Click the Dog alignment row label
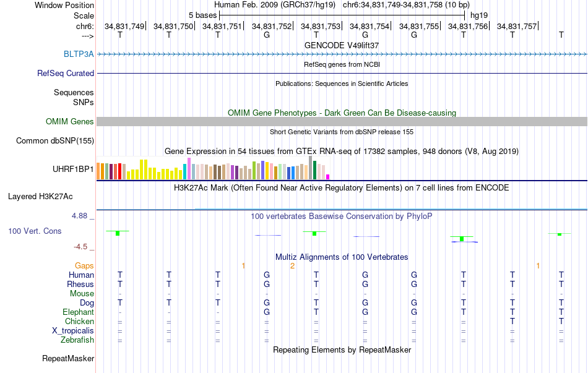Viewport: 588px width, 373px height. point(87,303)
